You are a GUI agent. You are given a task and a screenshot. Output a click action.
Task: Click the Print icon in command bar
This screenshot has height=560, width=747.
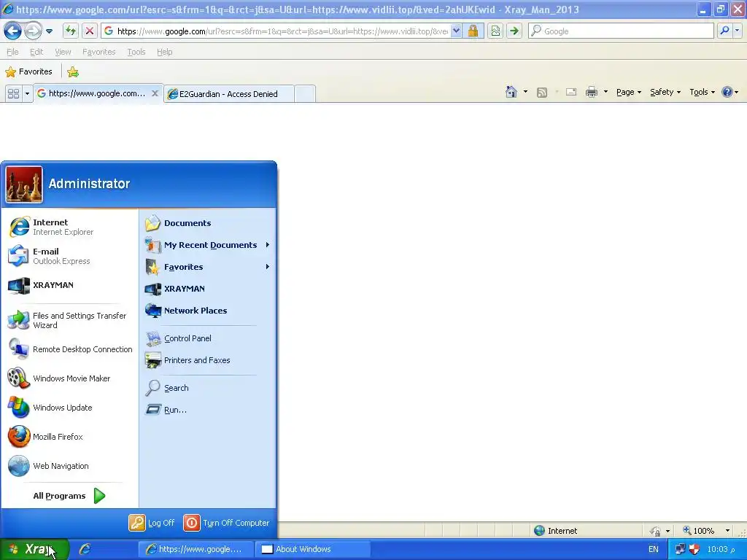coord(591,92)
